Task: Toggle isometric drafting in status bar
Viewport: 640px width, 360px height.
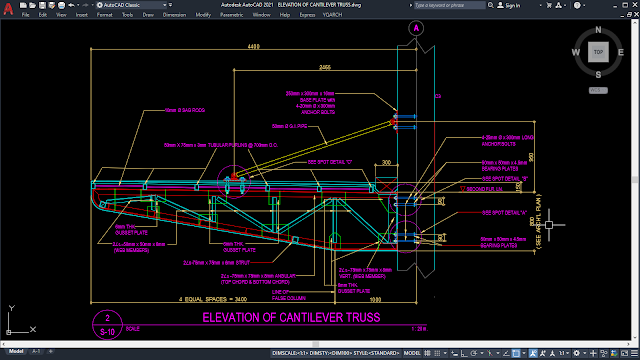Action: tap(490, 353)
